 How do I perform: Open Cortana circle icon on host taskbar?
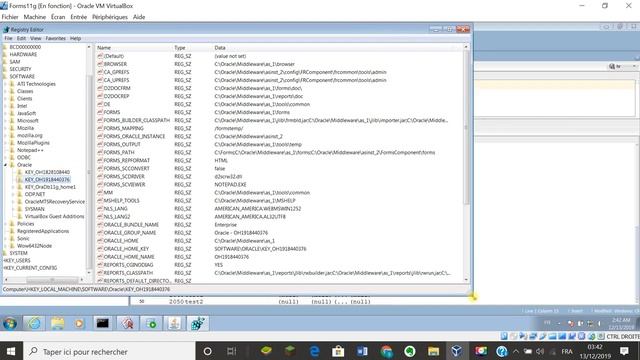coord(207,351)
